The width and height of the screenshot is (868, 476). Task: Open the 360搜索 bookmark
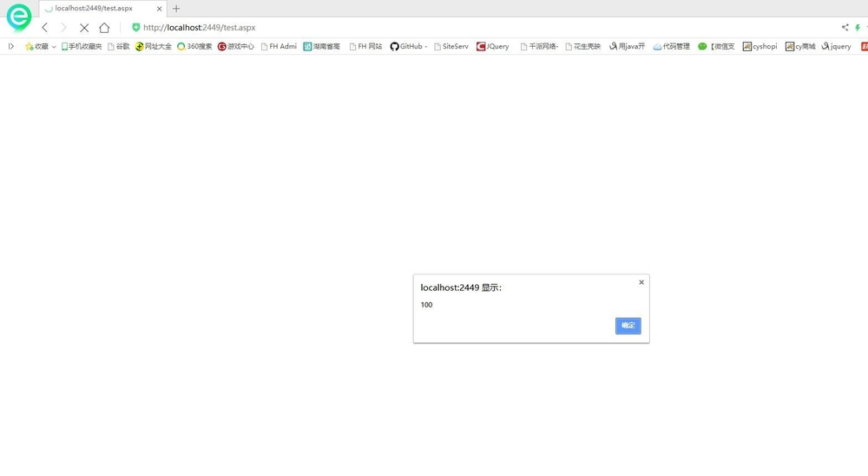click(x=194, y=47)
